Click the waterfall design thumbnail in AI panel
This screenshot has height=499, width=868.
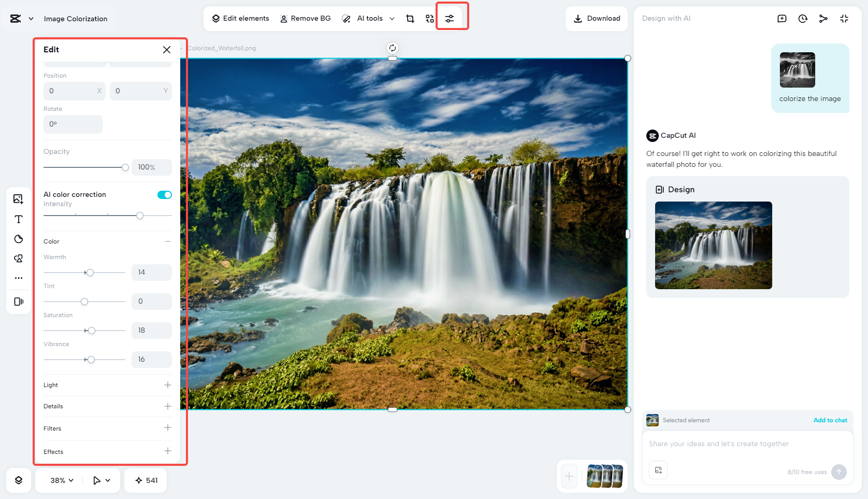713,246
